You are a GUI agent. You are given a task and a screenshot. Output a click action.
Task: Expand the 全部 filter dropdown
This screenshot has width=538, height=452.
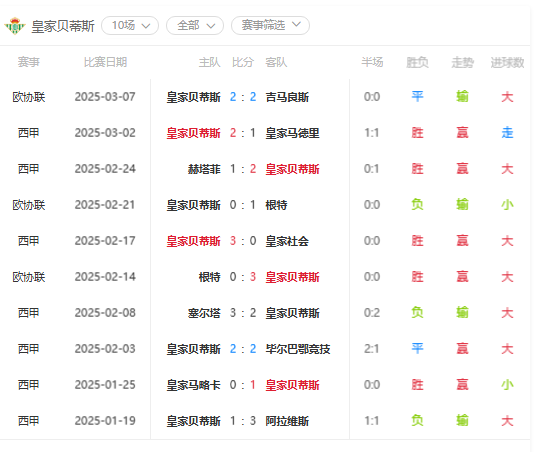(x=195, y=25)
